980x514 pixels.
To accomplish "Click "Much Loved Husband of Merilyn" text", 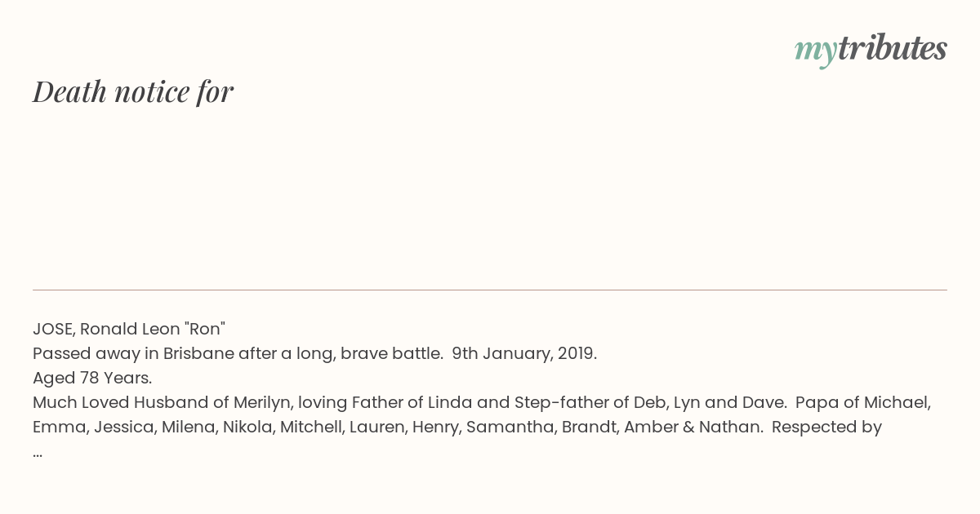I will 162,402.
